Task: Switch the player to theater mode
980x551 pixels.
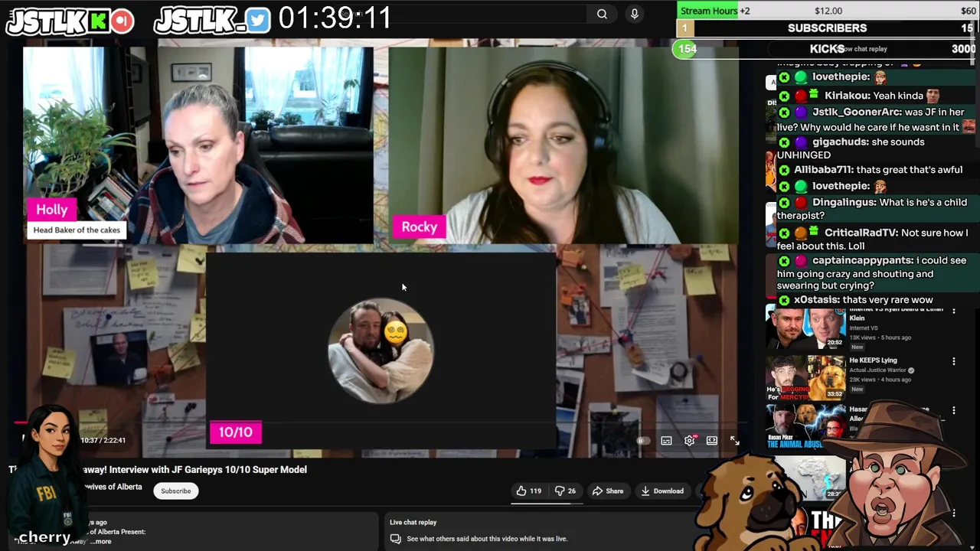Action: pos(712,441)
